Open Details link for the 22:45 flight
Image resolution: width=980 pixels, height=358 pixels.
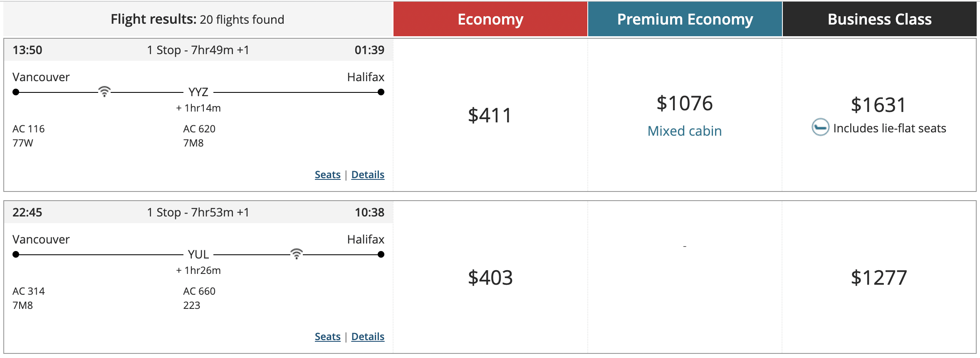(x=368, y=337)
